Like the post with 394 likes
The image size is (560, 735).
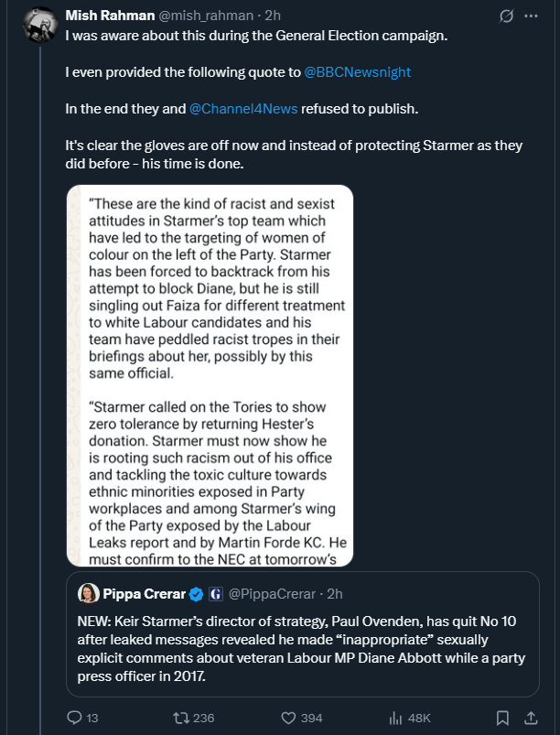coord(291,718)
